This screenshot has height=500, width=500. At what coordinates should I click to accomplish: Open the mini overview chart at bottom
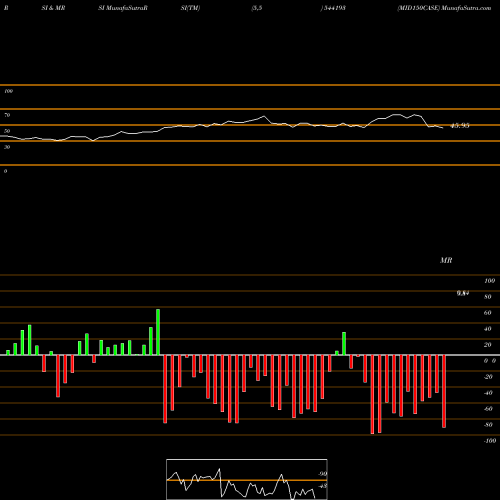pos(247,479)
